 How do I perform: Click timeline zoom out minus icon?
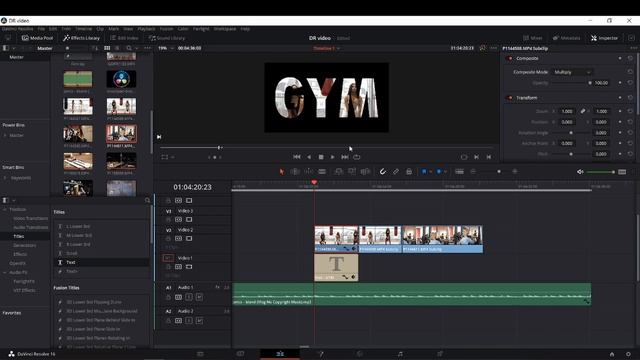[473, 172]
